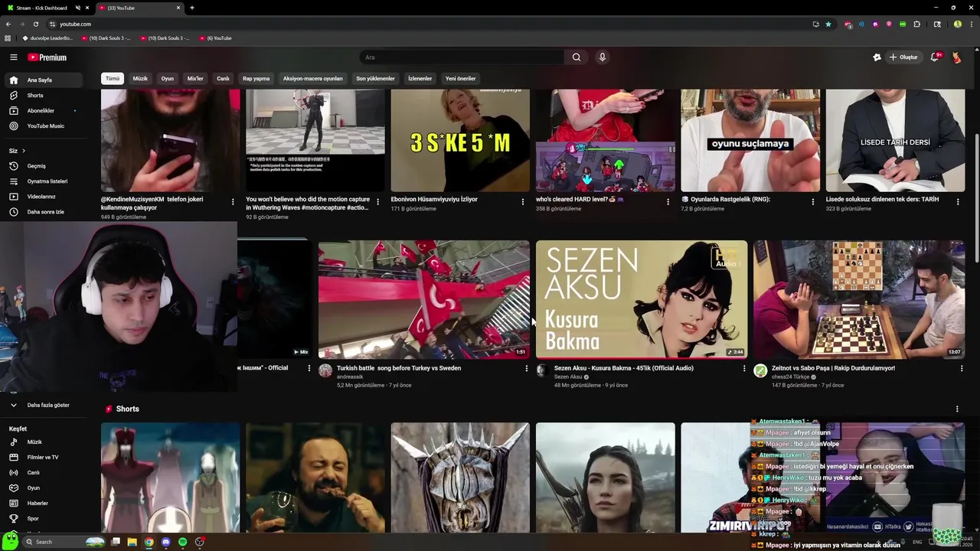Open options for Ebonivon Hüsamviyuviyu short
Viewport: 980px width, 551px height.
[x=523, y=202]
